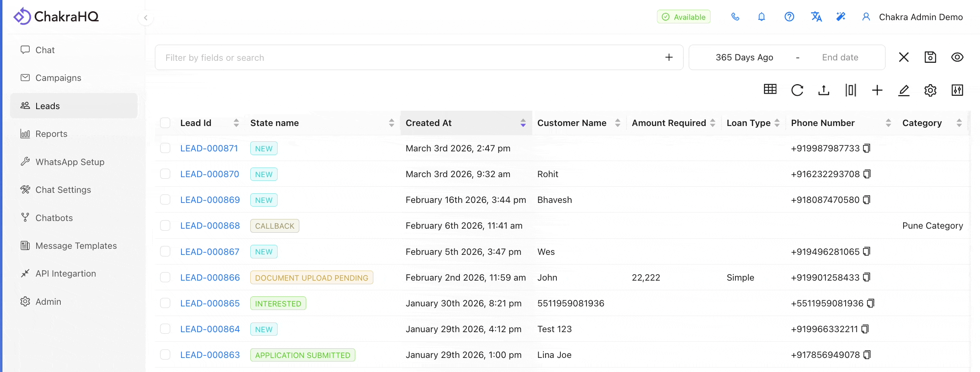Click the plus icon to add lead

tap(877, 90)
